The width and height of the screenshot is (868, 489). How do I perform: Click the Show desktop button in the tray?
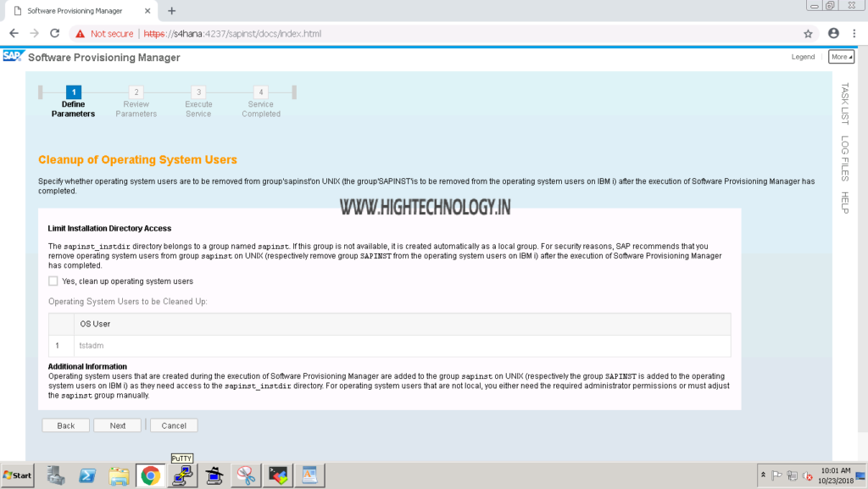pos(861,475)
